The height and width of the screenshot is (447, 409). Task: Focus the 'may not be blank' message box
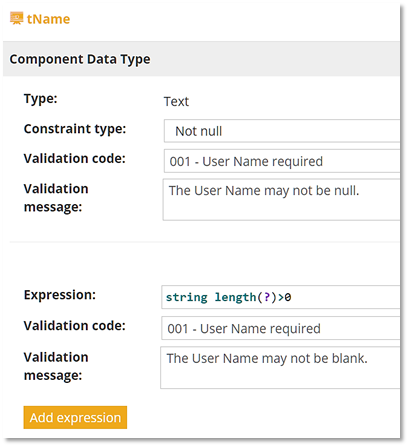point(280,368)
